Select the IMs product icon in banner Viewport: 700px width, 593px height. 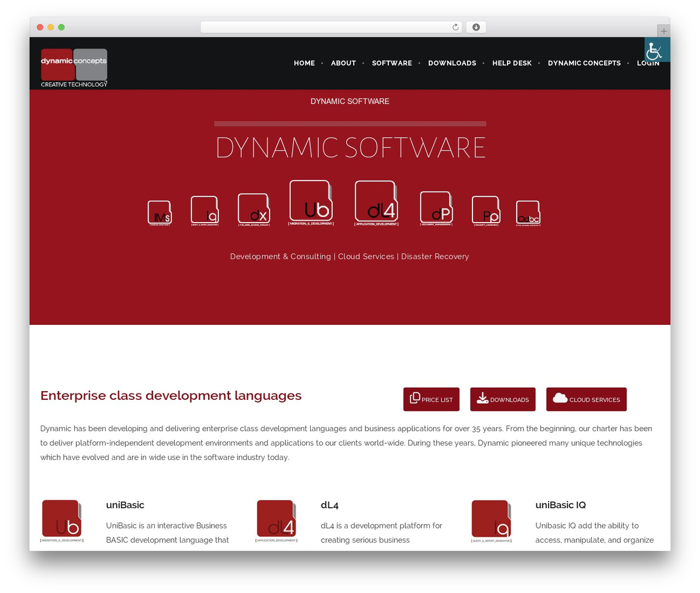(x=160, y=213)
